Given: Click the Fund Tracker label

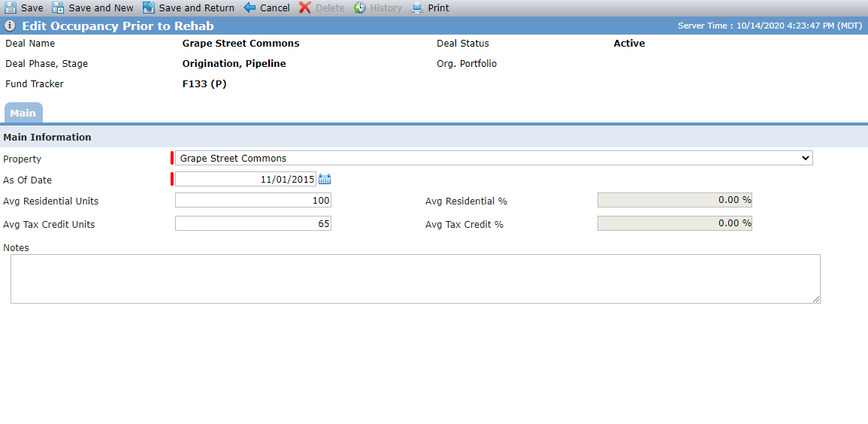Looking at the screenshot, I should point(35,84).
